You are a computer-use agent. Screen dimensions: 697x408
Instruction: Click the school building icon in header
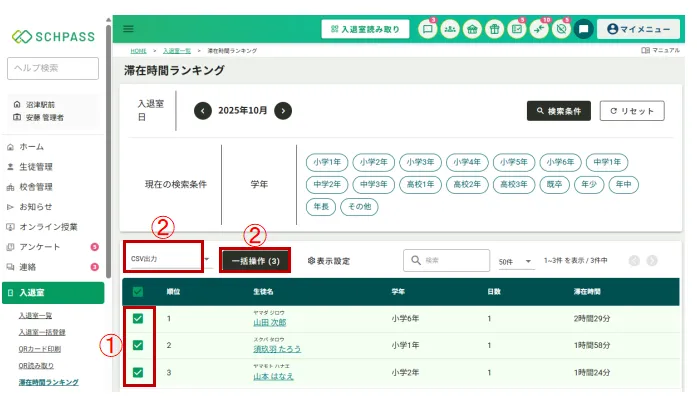(472, 30)
